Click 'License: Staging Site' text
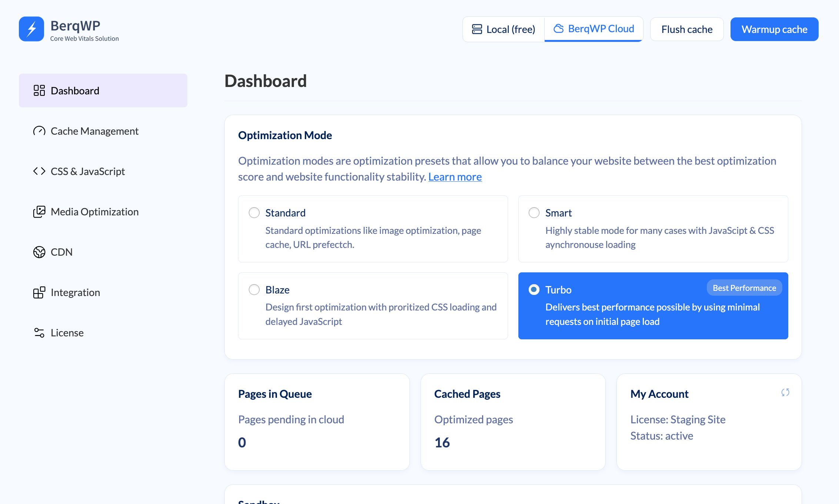Screen dimensions: 839x504 [678, 419]
